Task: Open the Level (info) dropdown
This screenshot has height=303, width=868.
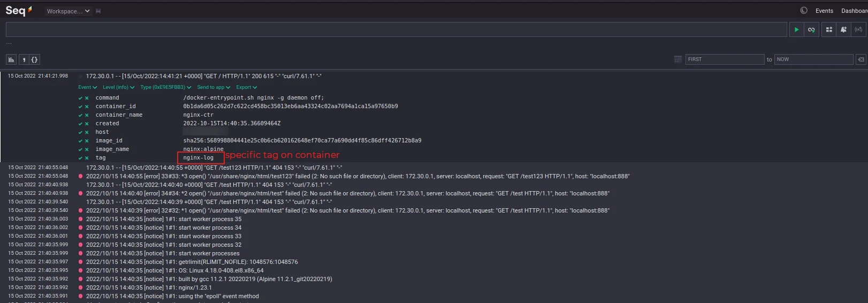Action: [x=118, y=87]
